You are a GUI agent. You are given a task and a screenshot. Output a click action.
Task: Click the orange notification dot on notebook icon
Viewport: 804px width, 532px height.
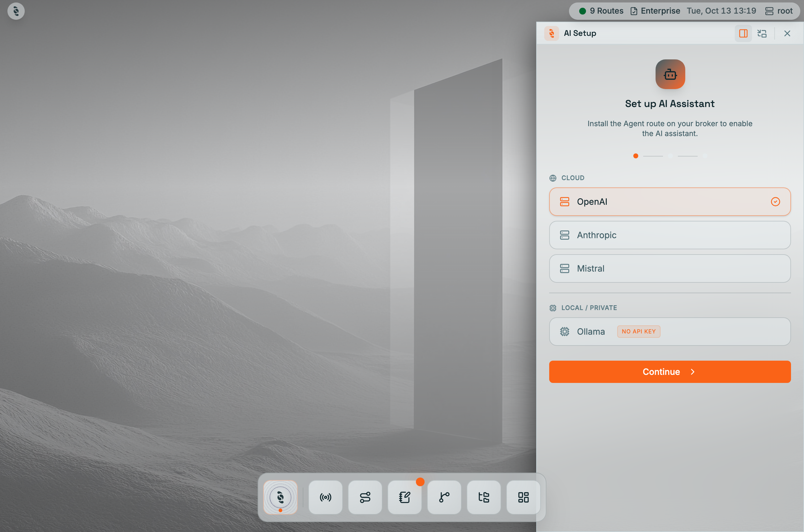coord(420,482)
